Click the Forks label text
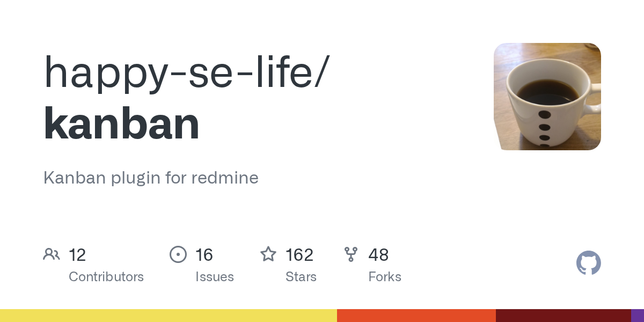The width and height of the screenshot is (644, 322). pyautogui.click(x=385, y=277)
